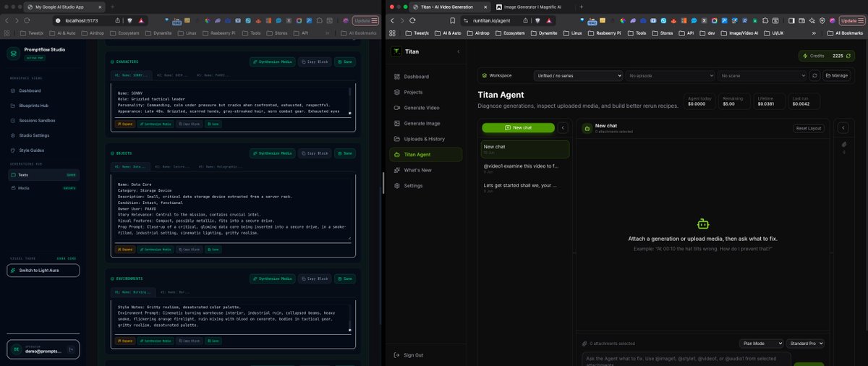Select the #1 Name: Burning environments tab
The height and width of the screenshot is (366, 868).
(132, 292)
